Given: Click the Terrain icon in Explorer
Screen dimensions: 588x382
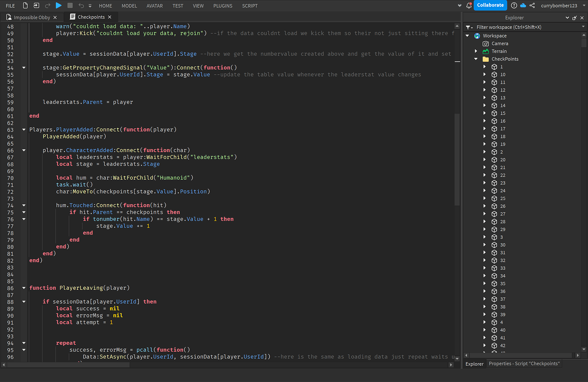Looking at the screenshot, I should [x=485, y=51].
